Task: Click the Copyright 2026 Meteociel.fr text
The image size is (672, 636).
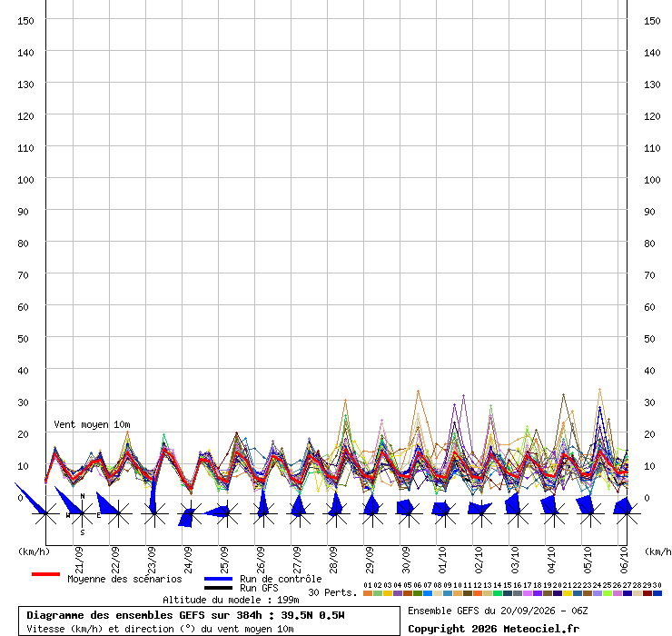Action: 493,629
